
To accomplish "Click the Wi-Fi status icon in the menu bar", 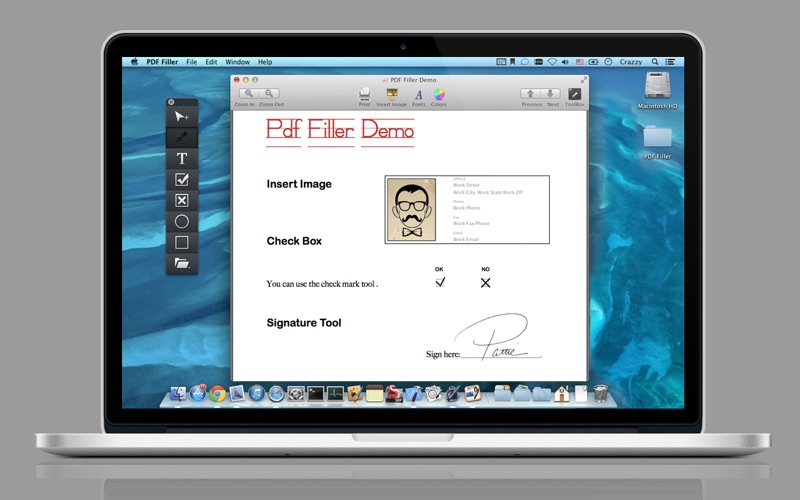I will tap(552, 62).
